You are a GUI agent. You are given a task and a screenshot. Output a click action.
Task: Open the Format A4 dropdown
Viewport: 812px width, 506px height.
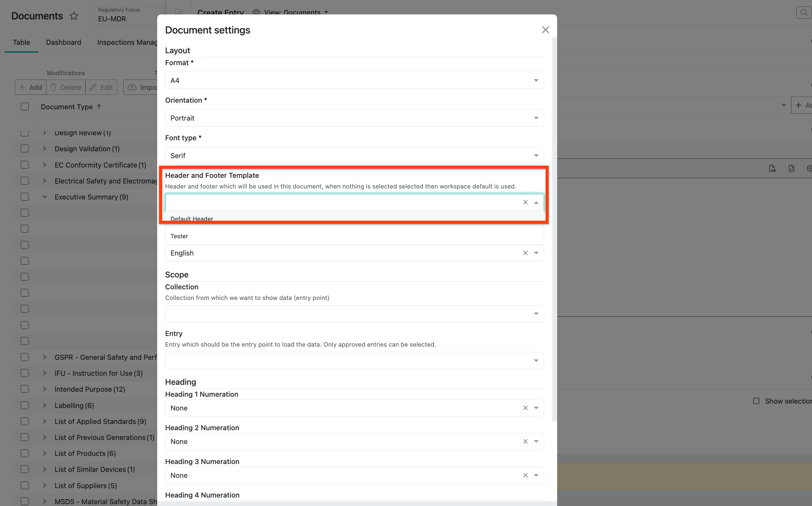[x=354, y=80]
